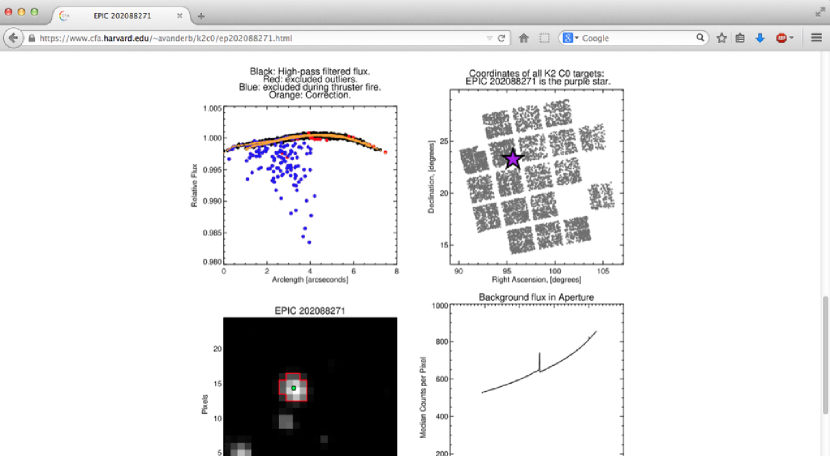This screenshot has width=830, height=456.
Task: Open the downloads arrow icon
Action: point(760,38)
